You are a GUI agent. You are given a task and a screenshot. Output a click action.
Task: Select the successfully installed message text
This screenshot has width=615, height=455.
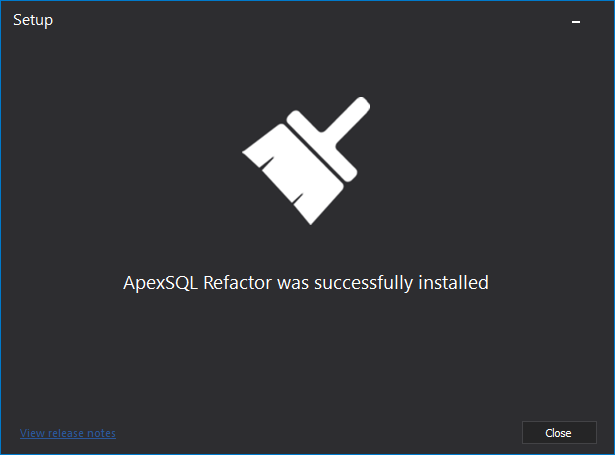[x=306, y=283]
